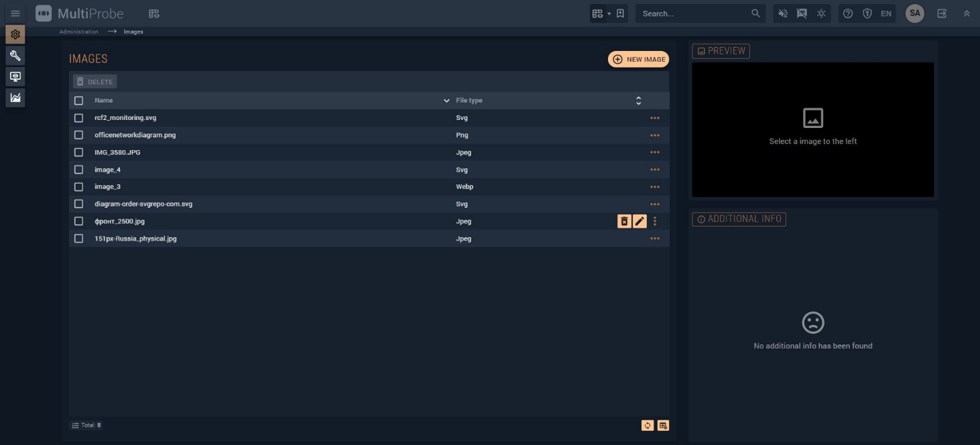Toggle the light theme sun icon
This screenshot has width=980, height=445.
click(x=821, y=13)
